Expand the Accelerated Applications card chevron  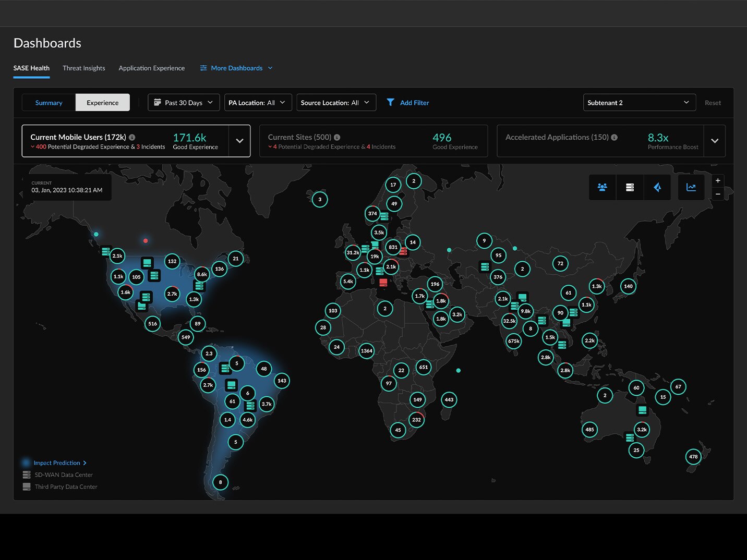tap(715, 141)
